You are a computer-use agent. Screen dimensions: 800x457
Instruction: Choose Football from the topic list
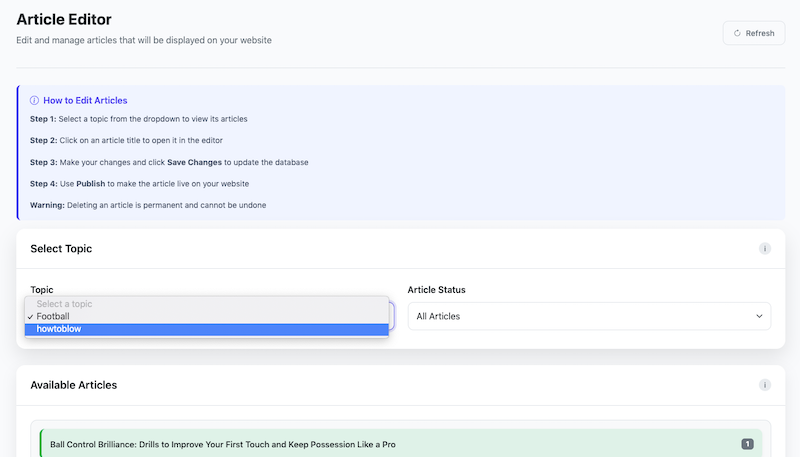(x=54, y=316)
